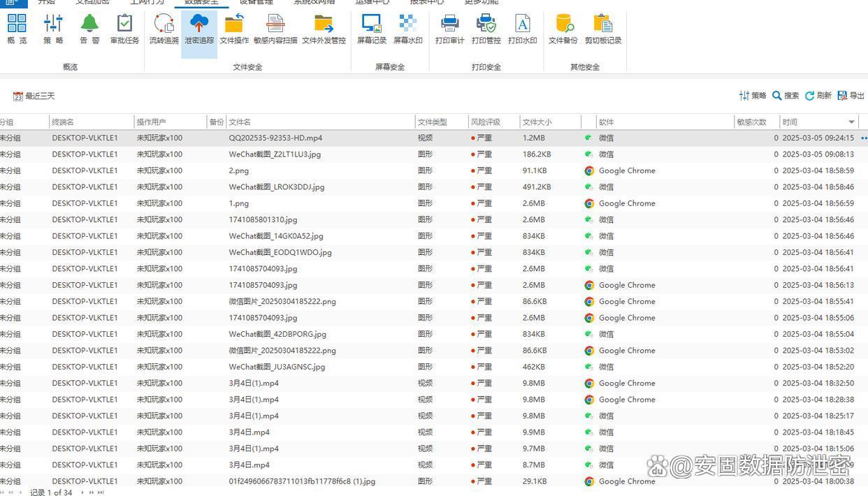The width and height of the screenshot is (868, 496).
Task: Switch to the 报表中心 ribbon tab
Action: coord(426,2)
